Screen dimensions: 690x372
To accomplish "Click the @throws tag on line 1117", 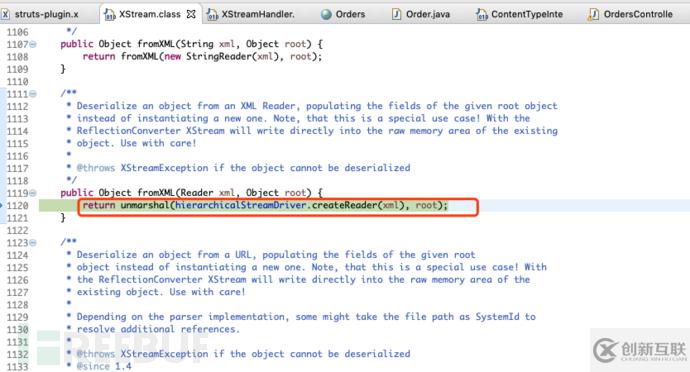I will 95,168.
